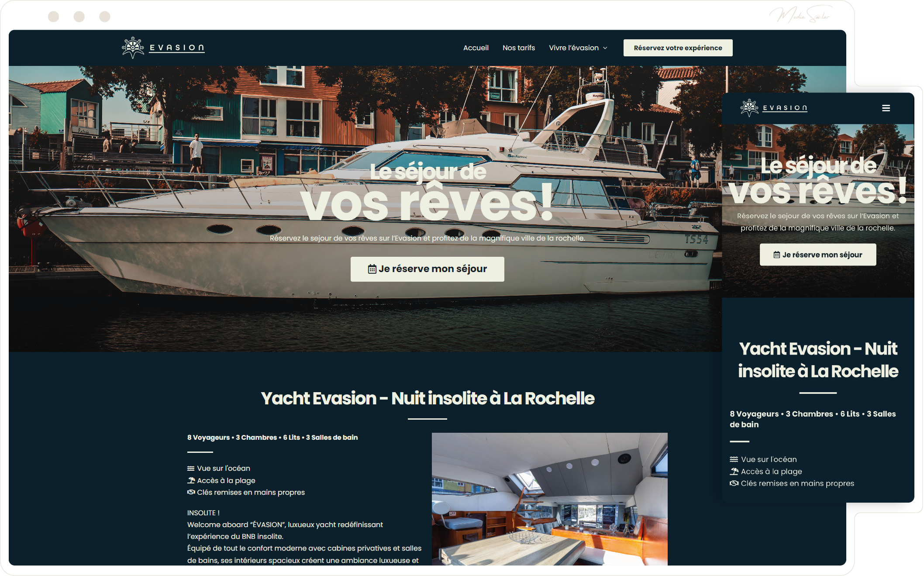
Task: Click the first browser window dot
Action: click(54, 17)
